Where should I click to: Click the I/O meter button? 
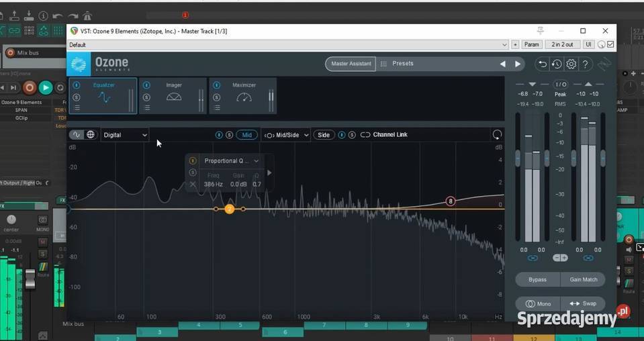tap(561, 84)
